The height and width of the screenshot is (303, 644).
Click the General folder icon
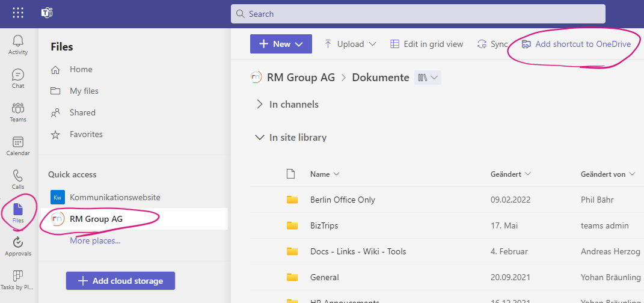tap(292, 277)
